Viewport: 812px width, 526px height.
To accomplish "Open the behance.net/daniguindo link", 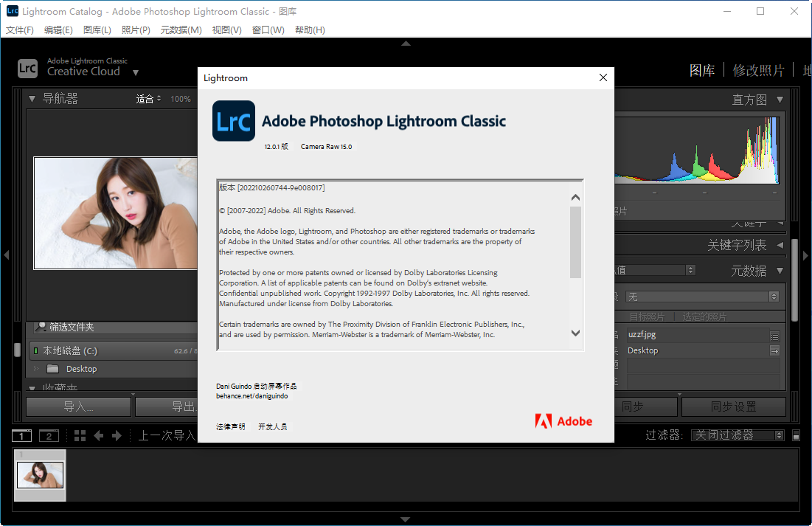I will coord(251,396).
